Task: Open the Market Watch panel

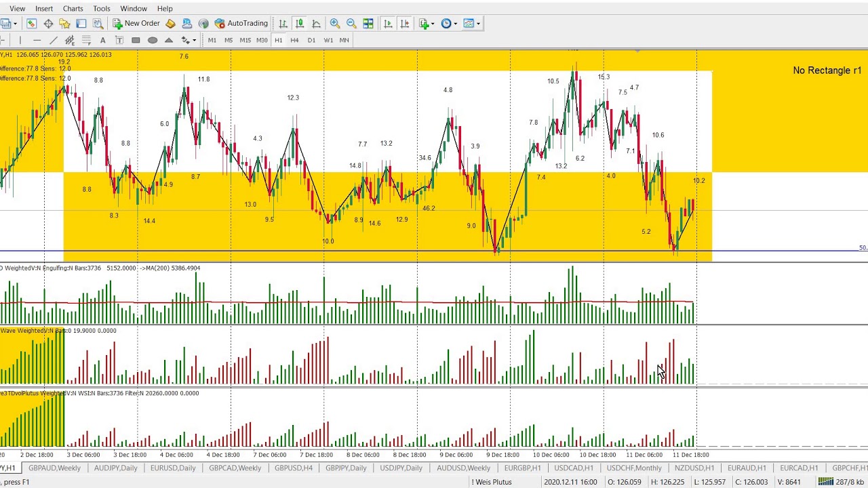Action: 32,23
